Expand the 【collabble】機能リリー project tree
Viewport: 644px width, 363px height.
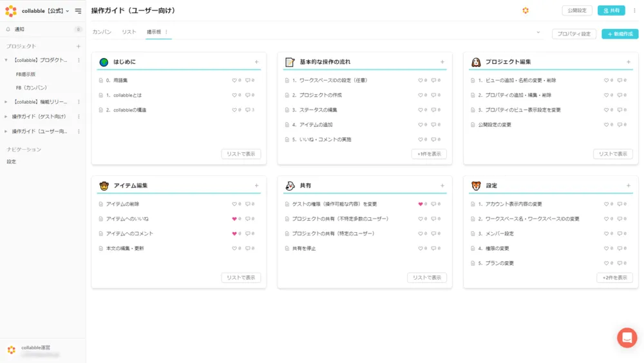pos(6,102)
